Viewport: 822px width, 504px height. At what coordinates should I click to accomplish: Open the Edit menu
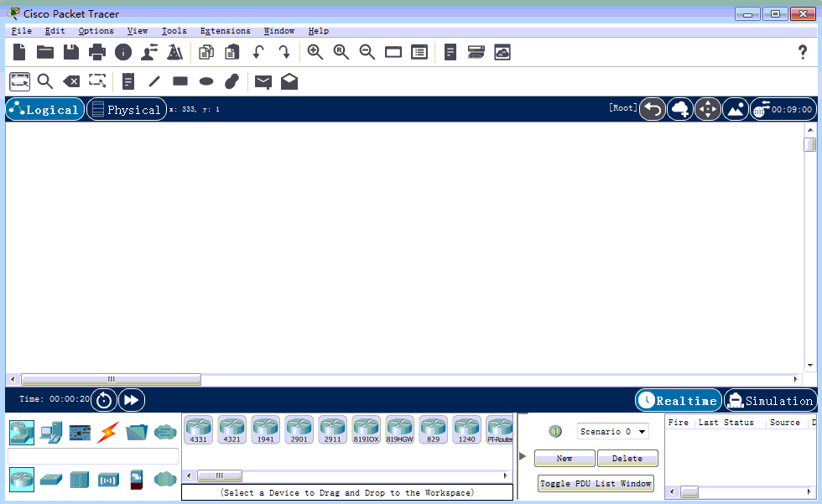(55, 31)
